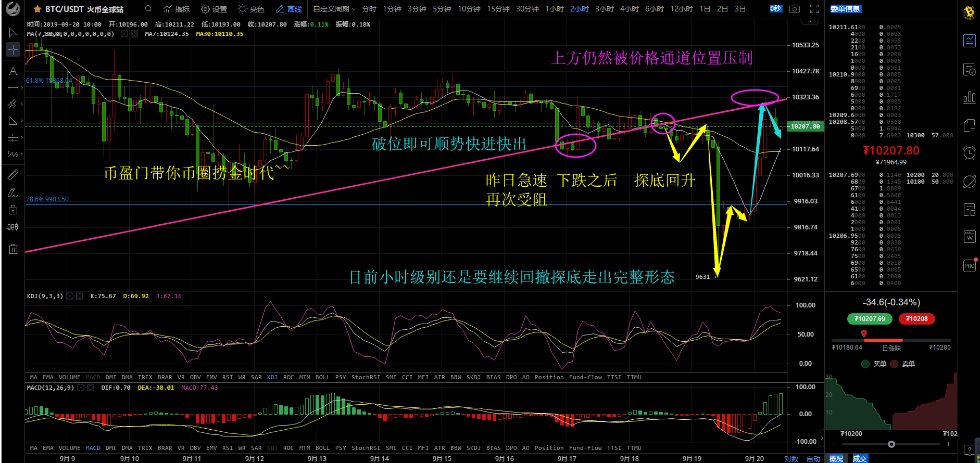Click the red ₮10208 ask button

click(917, 319)
